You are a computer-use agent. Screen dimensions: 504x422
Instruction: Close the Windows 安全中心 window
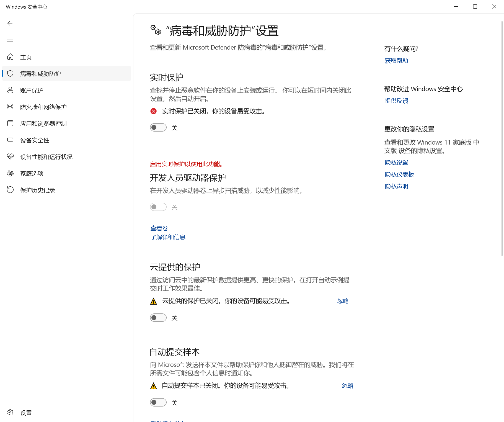(x=494, y=7)
